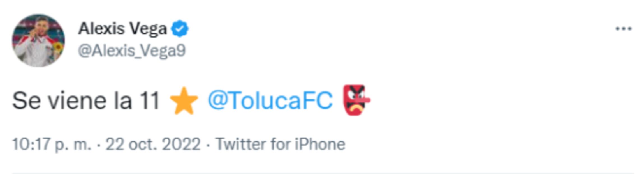Click the word "for" in source label
The width and height of the screenshot is (644, 174).
tap(281, 145)
